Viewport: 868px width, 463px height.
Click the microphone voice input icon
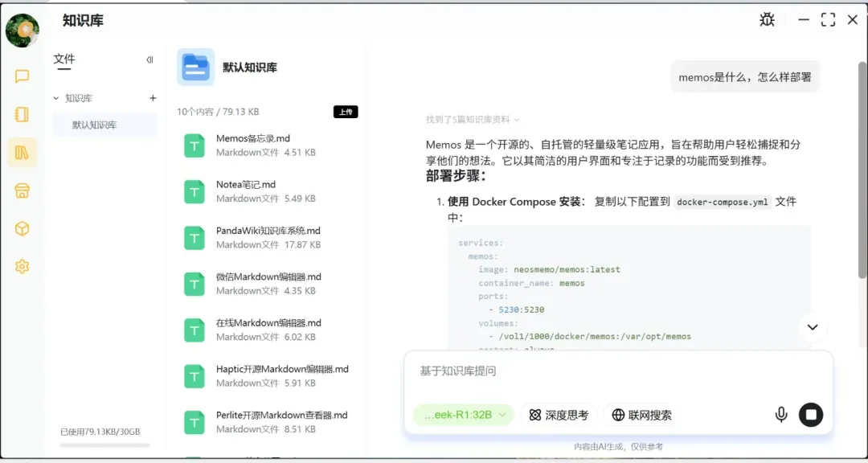click(x=781, y=414)
